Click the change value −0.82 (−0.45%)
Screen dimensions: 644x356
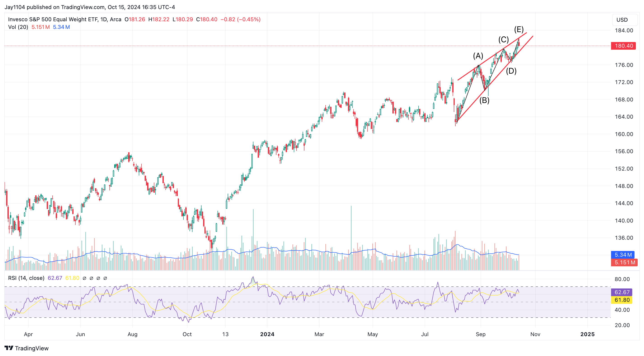[241, 19]
